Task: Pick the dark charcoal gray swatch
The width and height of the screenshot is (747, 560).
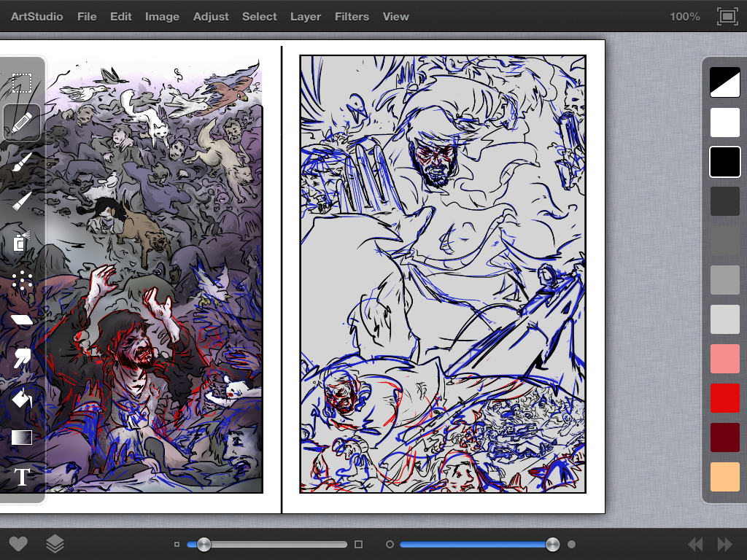Action: [x=724, y=201]
